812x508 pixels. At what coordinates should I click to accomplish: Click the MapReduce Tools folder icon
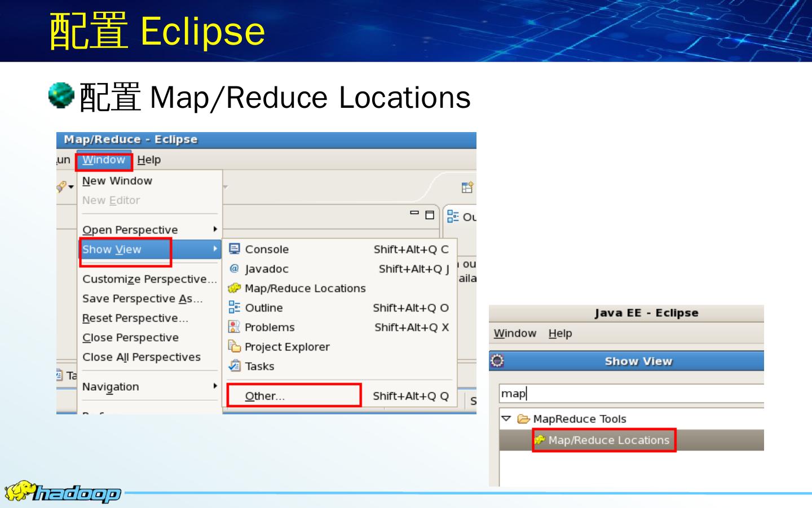coord(524,419)
